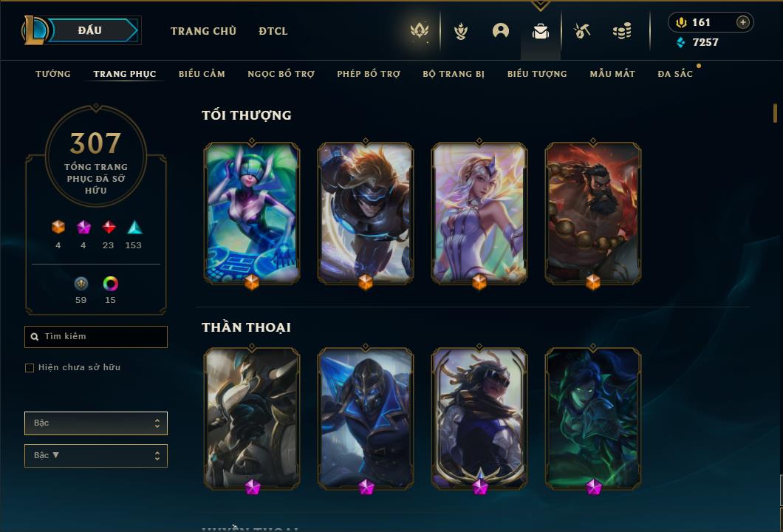This screenshot has width=783, height=532.
Task: Add RP with the plus button
Action: click(x=742, y=22)
